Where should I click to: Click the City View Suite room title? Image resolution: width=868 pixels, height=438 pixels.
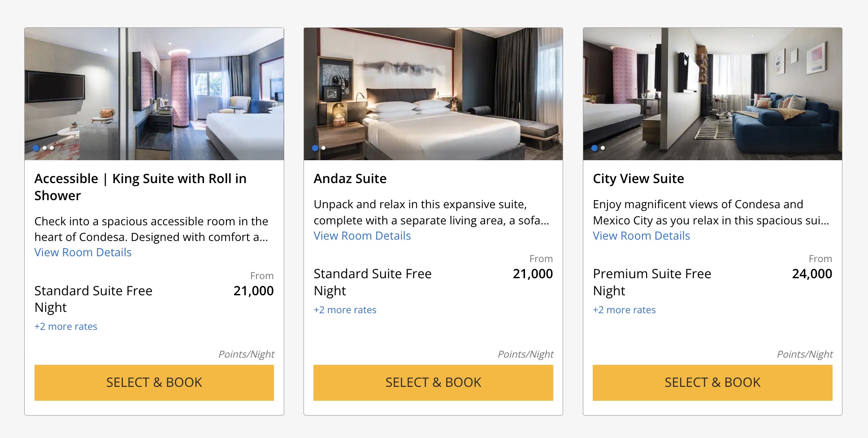(638, 178)
